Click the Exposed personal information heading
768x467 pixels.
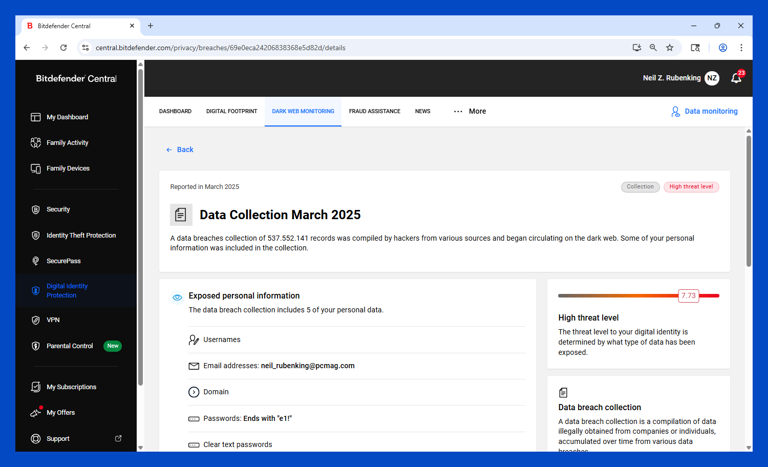(x=244, y=296)
